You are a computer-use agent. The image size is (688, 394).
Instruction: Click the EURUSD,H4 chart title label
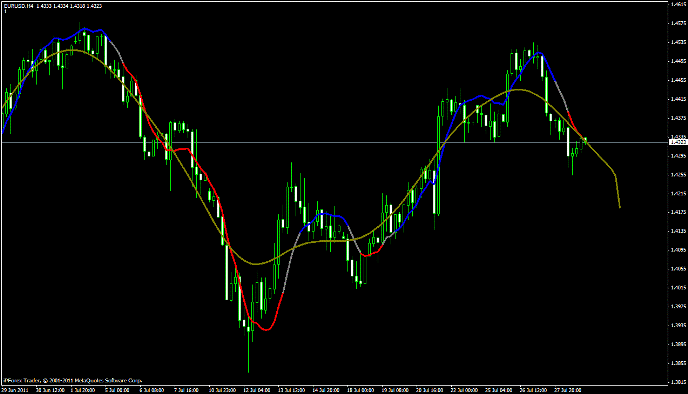pos(18,6)
